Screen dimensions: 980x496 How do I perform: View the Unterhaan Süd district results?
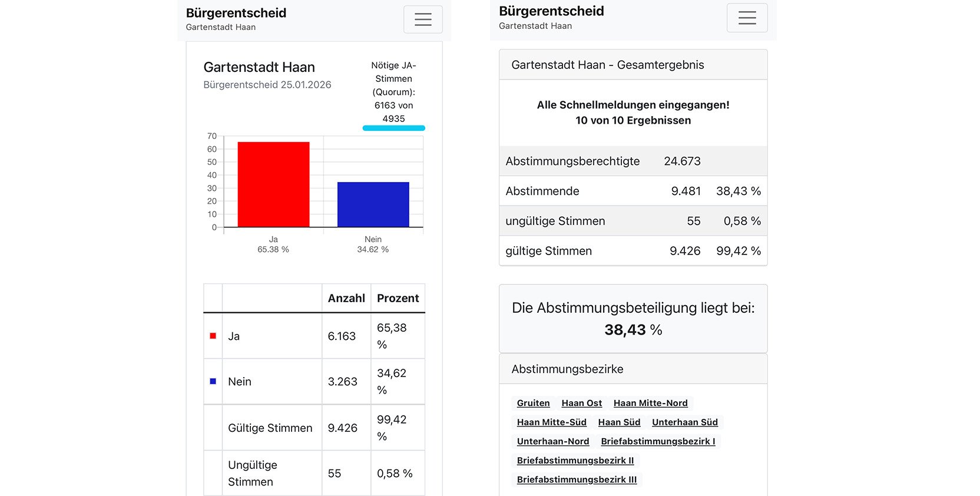pyautogui.click(x=684, y=422)
